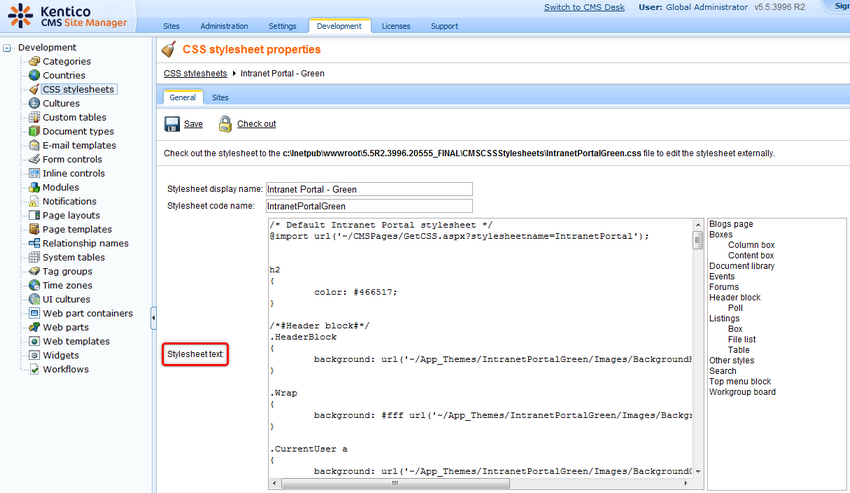Viewport: 850px width, 493px height.
Task: Click Switch to CMS Desk link
Action: tap(584, 7)
